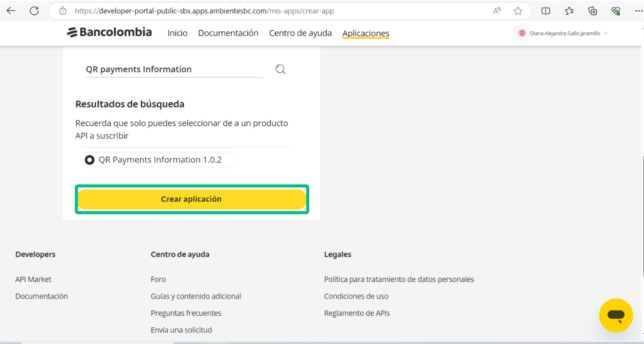Viewport: 644px width, 344px height.
Task: Click the Resultados de búsqueda heading
Action: click(x=130, y=104)
